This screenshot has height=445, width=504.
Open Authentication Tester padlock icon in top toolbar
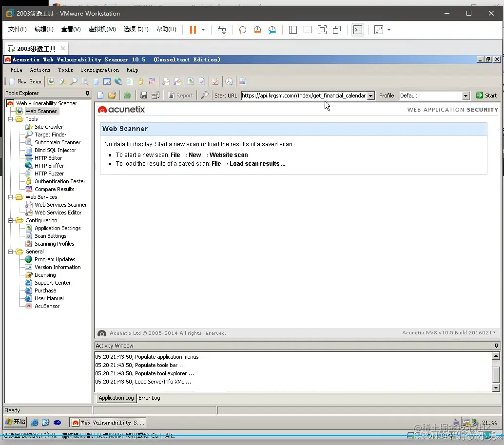(141, 81)
